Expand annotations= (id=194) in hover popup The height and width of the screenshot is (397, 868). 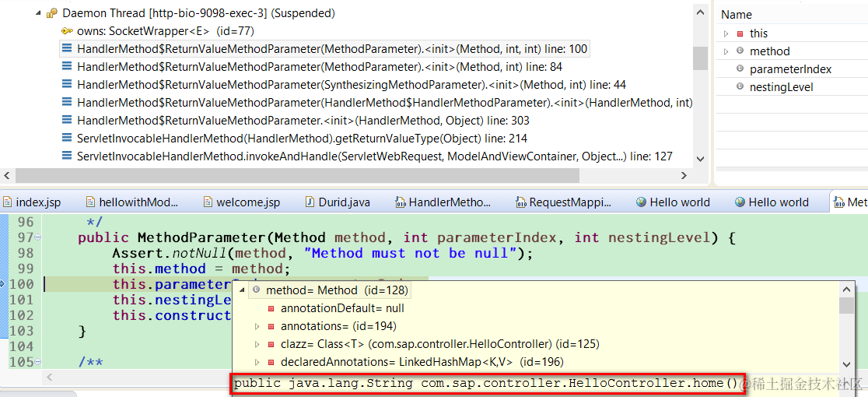pos(257,326)
